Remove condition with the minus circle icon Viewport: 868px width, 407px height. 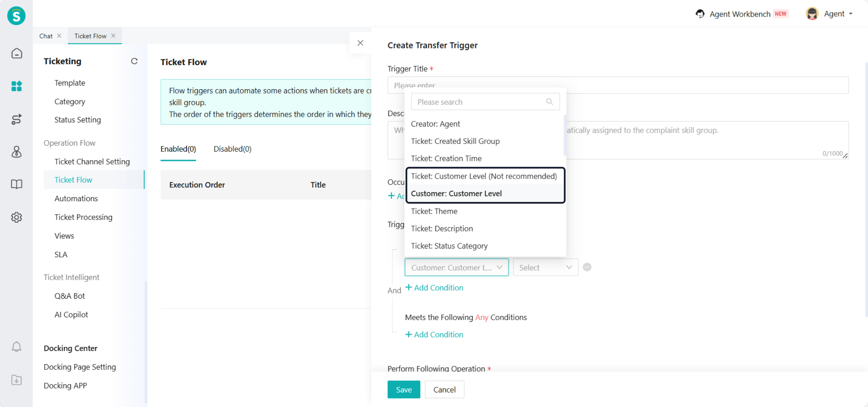pyautogui.click(x=587, y=267)
